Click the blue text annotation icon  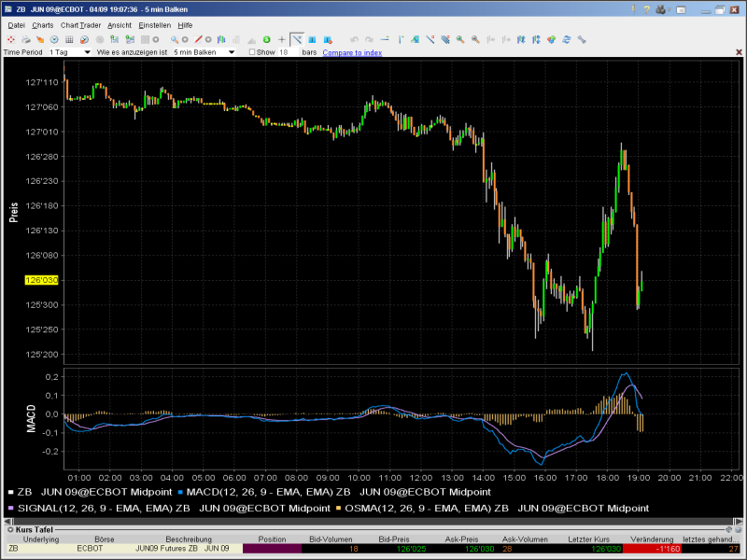[x=312, y=39]
